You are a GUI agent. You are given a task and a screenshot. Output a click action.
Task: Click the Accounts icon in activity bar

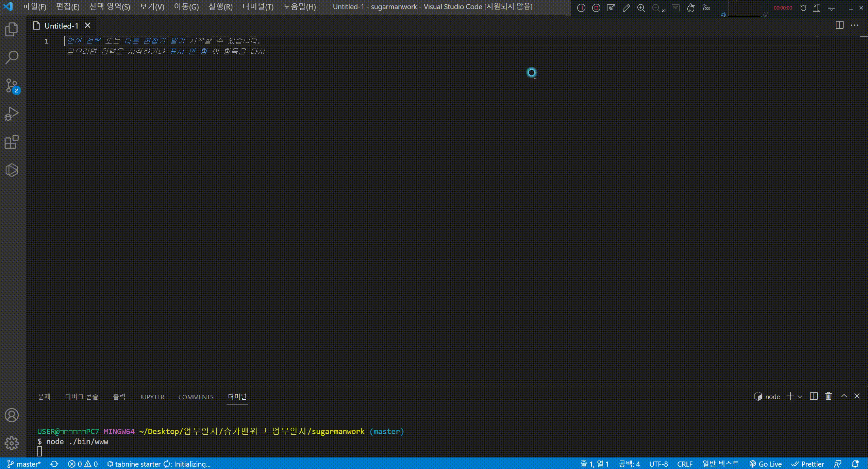click(x=12, y=415)
